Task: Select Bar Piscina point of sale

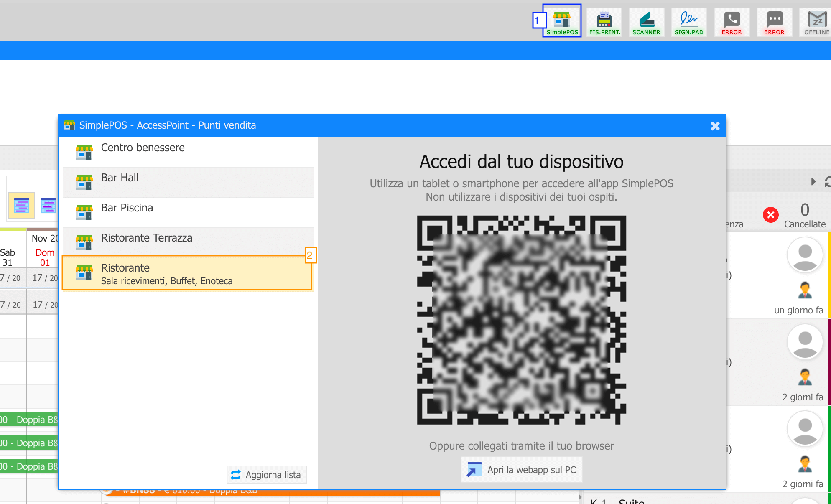Action: pos(188,212)
